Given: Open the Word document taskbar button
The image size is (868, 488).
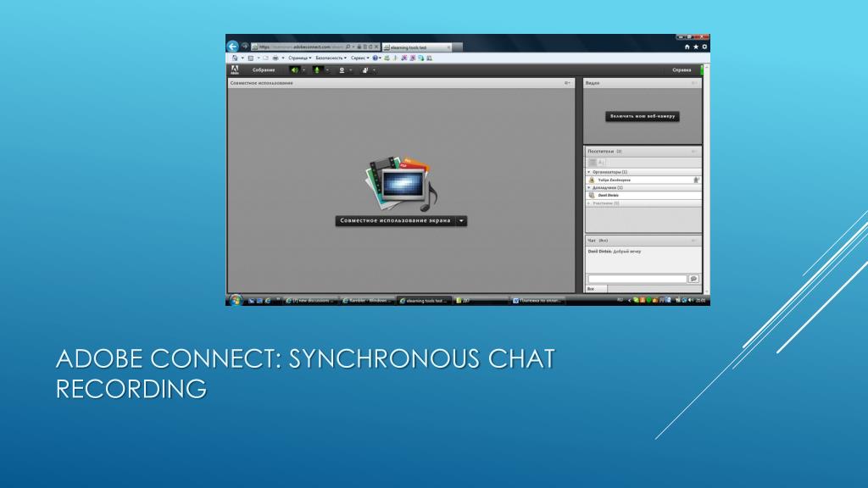Looking at the screenshot, I should 537,301.
